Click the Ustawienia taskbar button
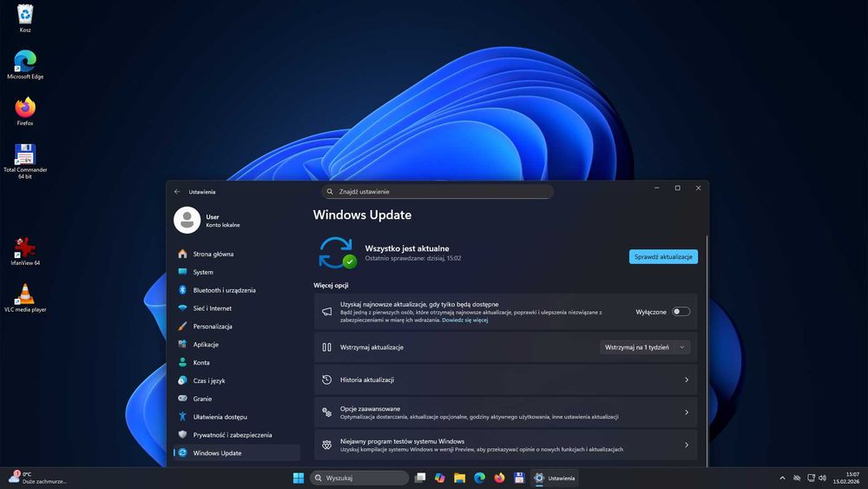 554,478
